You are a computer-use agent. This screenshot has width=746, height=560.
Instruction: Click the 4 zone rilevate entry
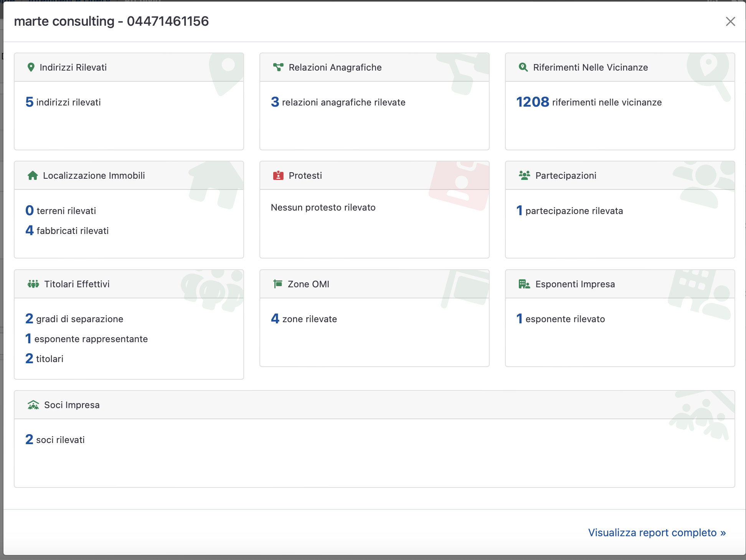[x=304, y=319]
